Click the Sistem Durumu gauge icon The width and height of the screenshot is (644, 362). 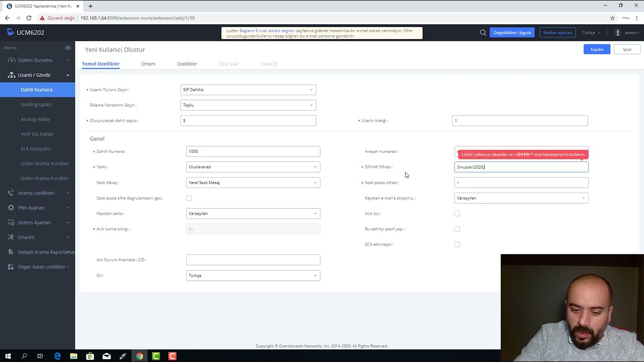pos(12,60)
